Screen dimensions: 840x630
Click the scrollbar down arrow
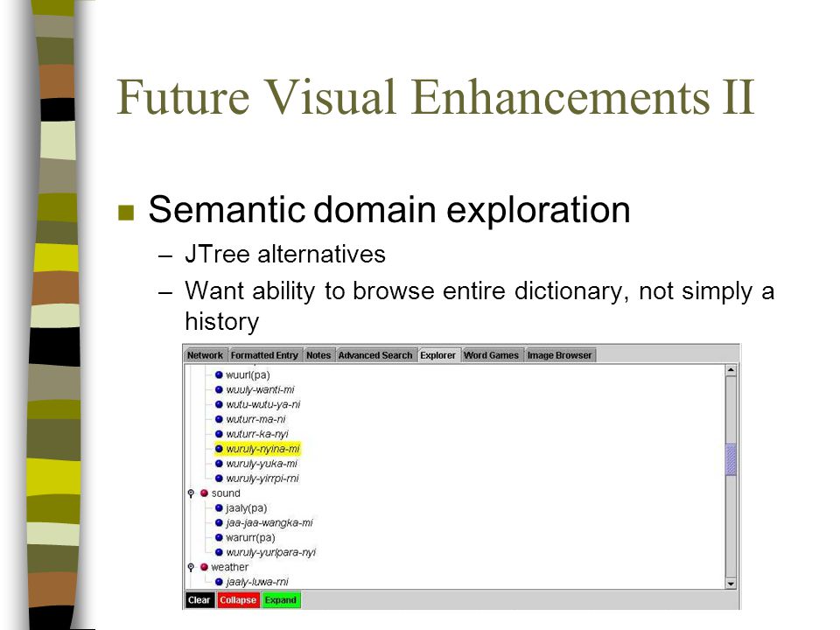click(x=731, y=584)
